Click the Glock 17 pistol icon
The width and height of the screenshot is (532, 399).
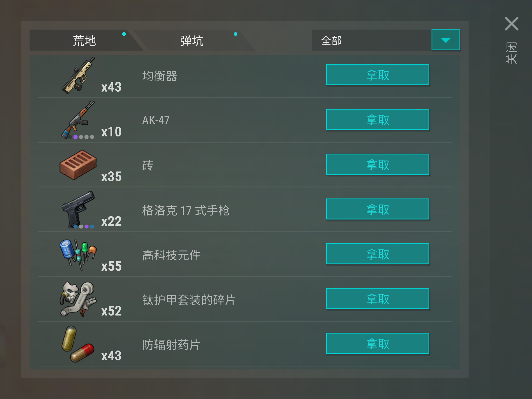(x=78, y=209)
